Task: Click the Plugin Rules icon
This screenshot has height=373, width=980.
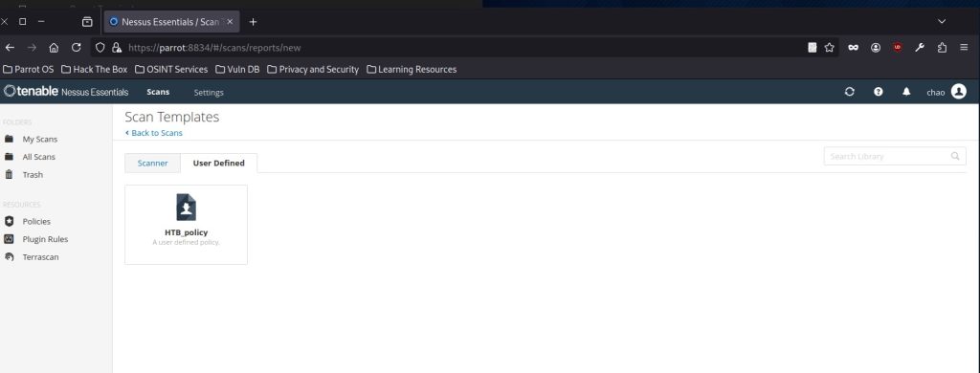Action: pos(9,239)
